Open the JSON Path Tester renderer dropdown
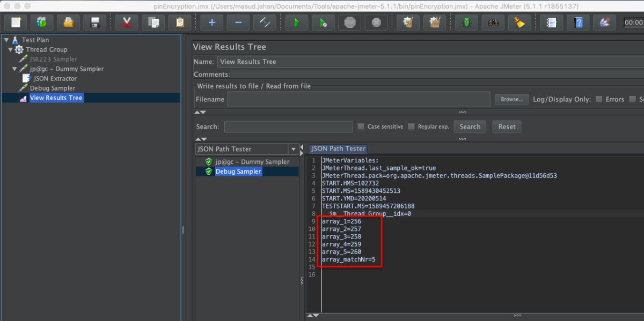This screenshot has height=321, width=644. (293, 149)
